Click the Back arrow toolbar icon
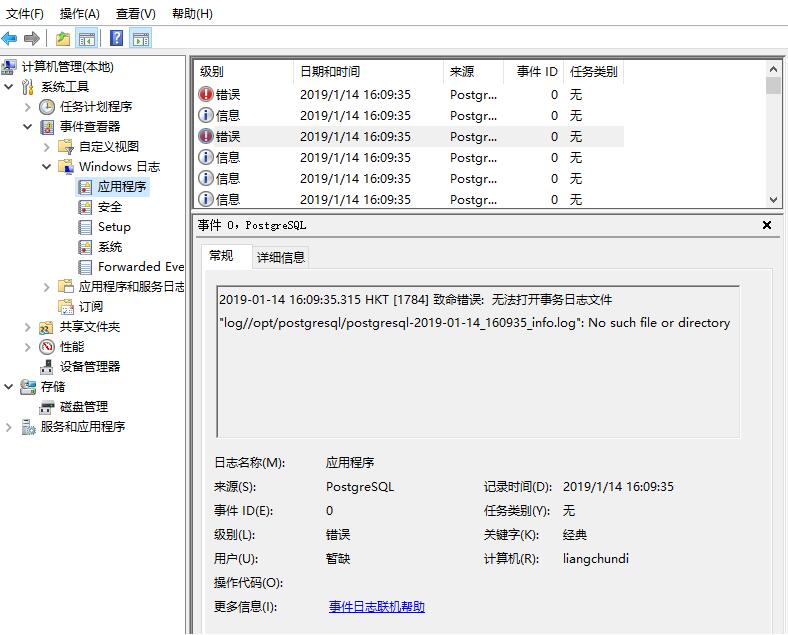The image size is (788, 635). (10, 39)
